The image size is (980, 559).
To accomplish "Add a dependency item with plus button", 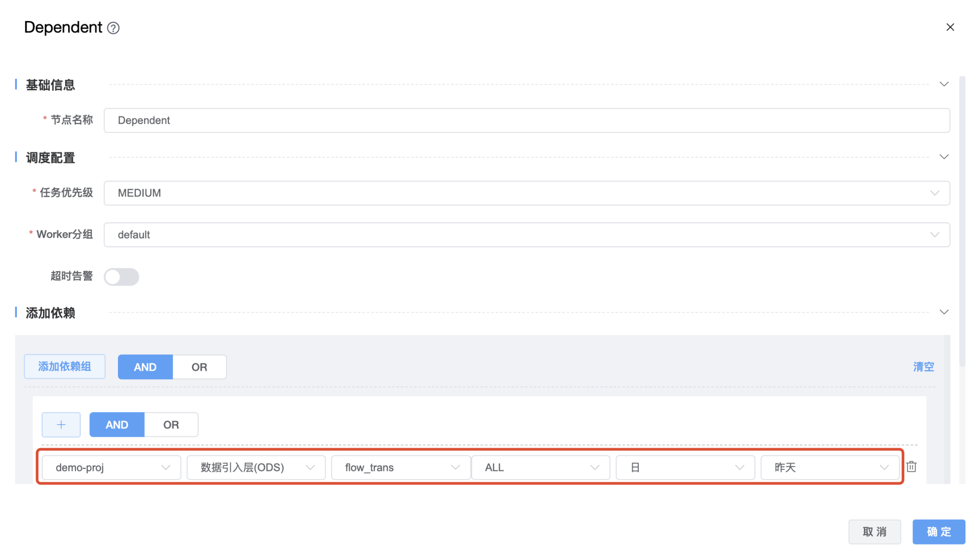I will pos(61,425).
